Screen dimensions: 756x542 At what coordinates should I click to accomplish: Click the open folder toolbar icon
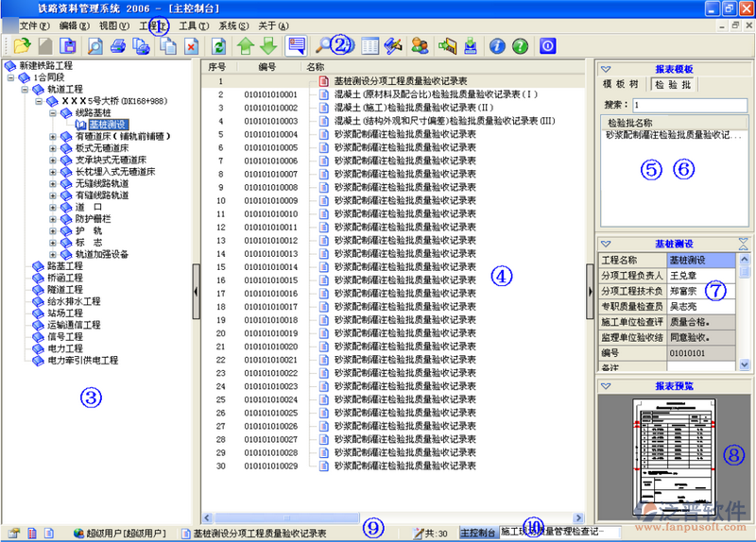click(x=22, y=45)
